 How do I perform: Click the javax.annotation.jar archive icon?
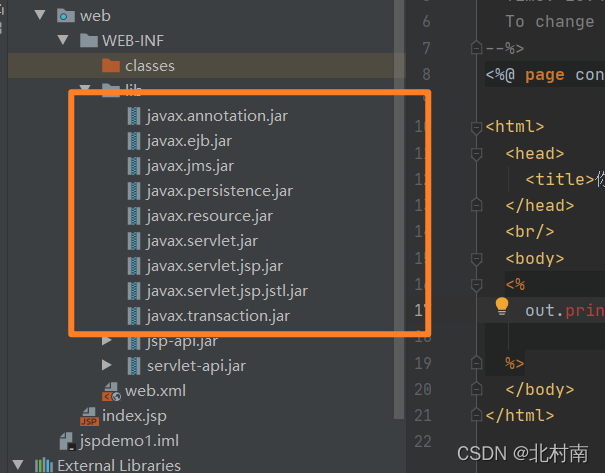coord(134,116)
